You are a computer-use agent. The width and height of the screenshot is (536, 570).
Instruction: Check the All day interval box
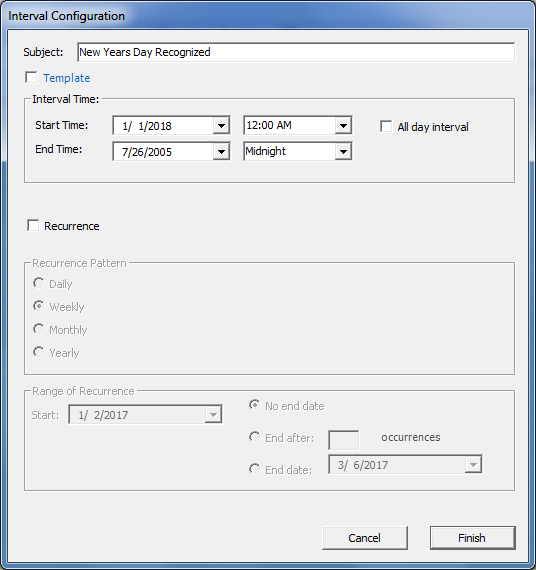386,127
